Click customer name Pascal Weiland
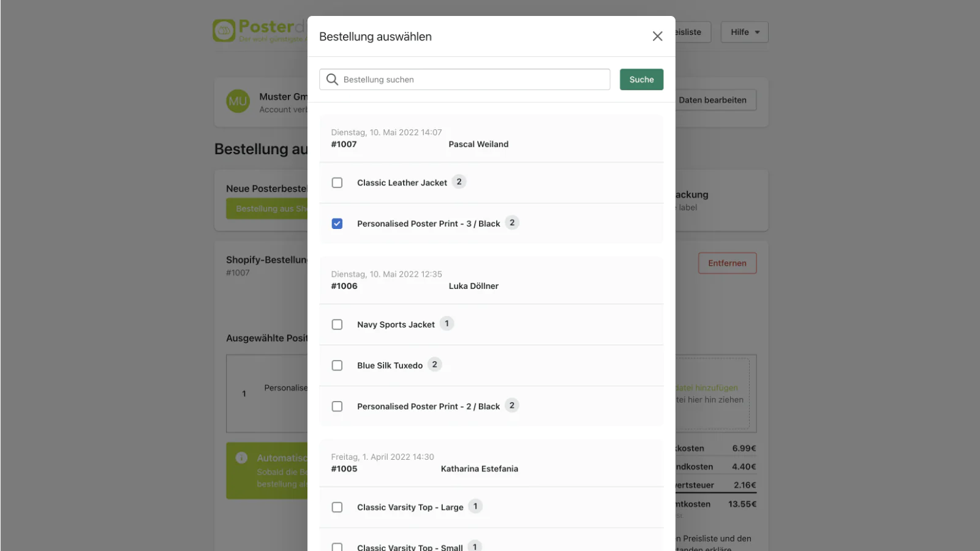The width and height of the screenshot is (980, 551). 478,144
